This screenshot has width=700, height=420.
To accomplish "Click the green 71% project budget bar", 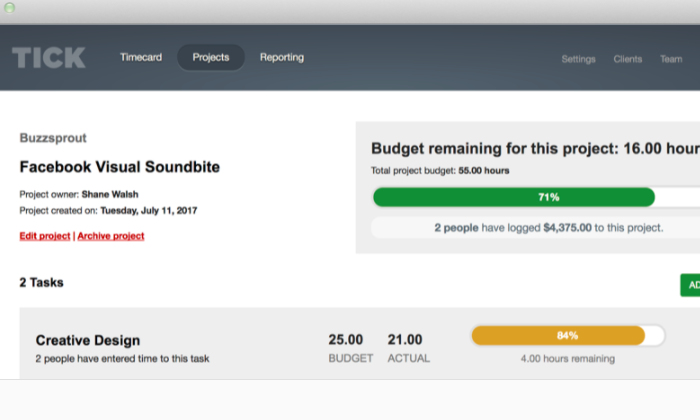I will [514, 197].
